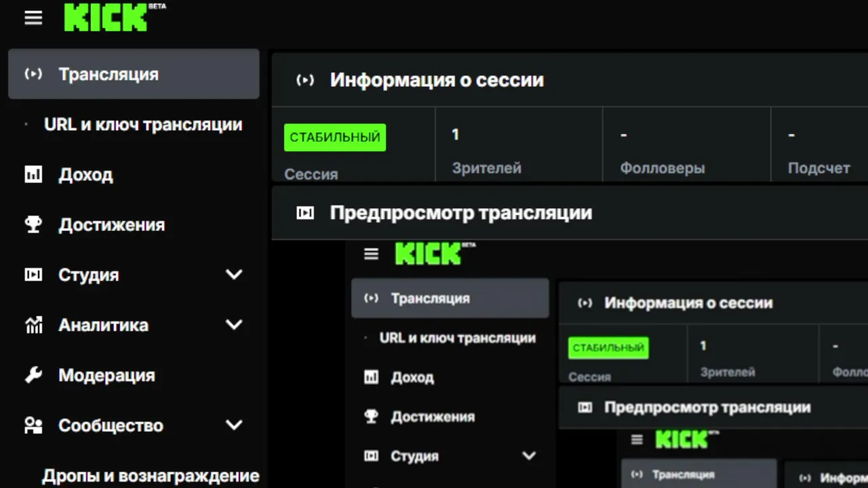868x488 pixels.
Task: Click the studio icon next to Студия in the main sidebar
Action: tap(33, 275)
